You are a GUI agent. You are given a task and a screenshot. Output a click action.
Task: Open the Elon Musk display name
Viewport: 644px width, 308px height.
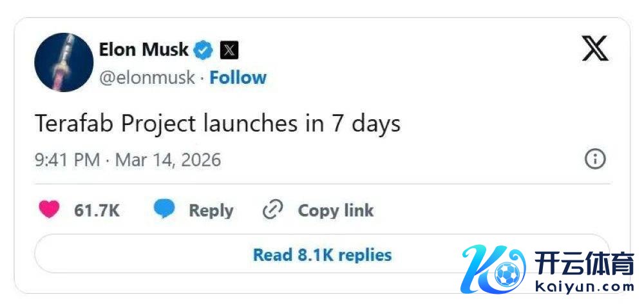(144, 50)
